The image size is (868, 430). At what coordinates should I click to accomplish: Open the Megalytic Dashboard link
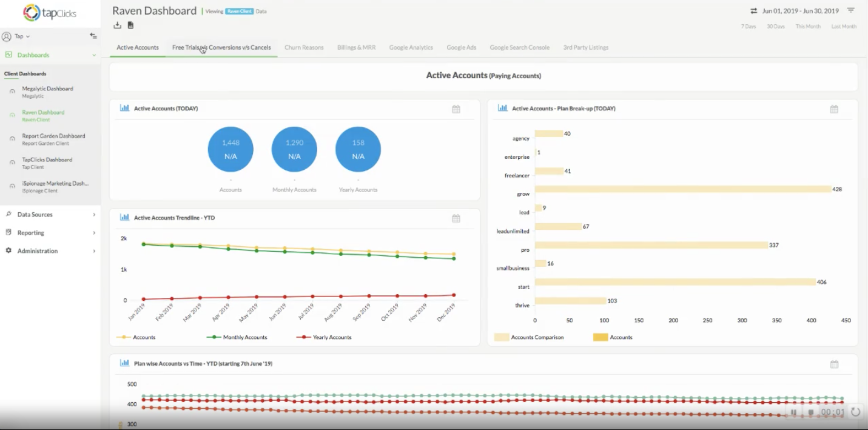point(47,89)
